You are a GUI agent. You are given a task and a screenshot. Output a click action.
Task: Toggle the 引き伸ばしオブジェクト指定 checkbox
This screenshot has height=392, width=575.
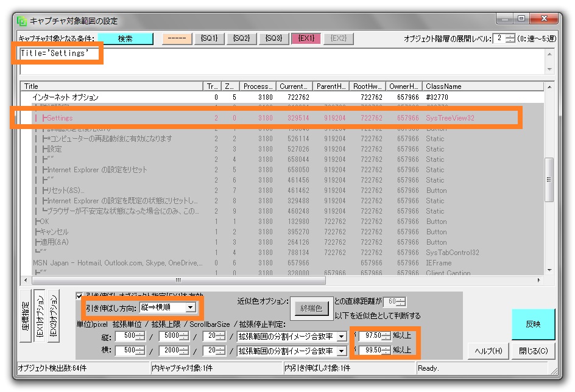tap(80, 296)
